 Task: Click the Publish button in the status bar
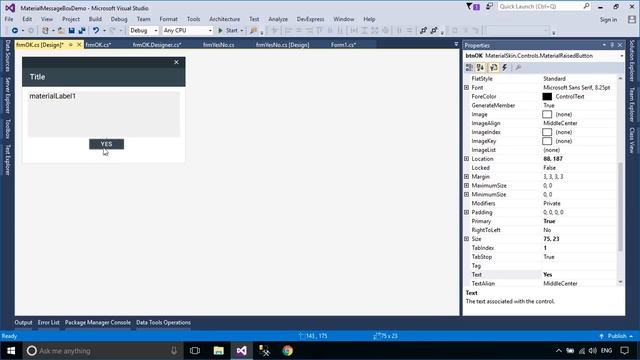[x=617, y=336]
